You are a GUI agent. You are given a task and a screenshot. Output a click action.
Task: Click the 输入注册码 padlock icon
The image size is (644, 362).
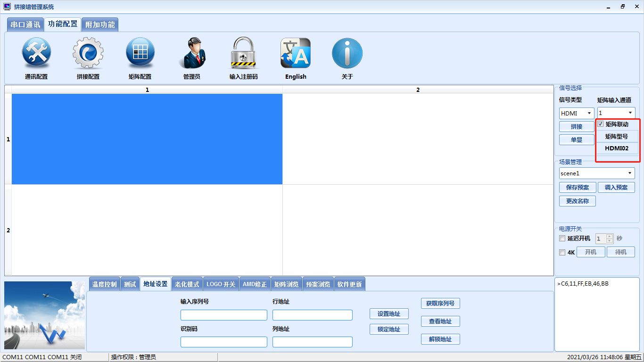click(x=243, y=53)
